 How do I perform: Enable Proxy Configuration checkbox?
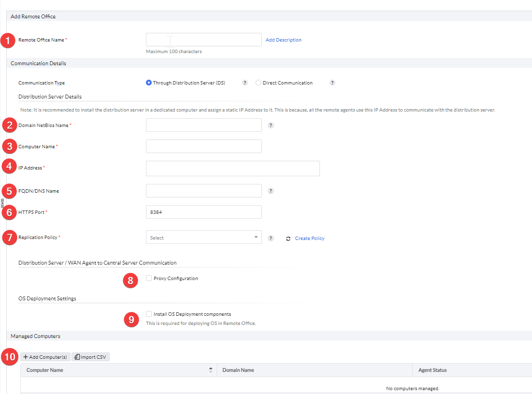149,278
